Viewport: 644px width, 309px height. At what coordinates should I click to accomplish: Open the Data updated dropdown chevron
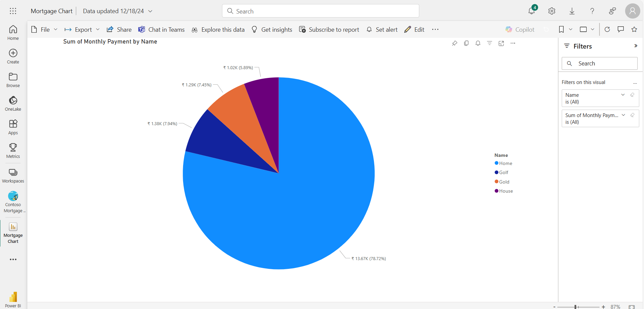point(150,11)
